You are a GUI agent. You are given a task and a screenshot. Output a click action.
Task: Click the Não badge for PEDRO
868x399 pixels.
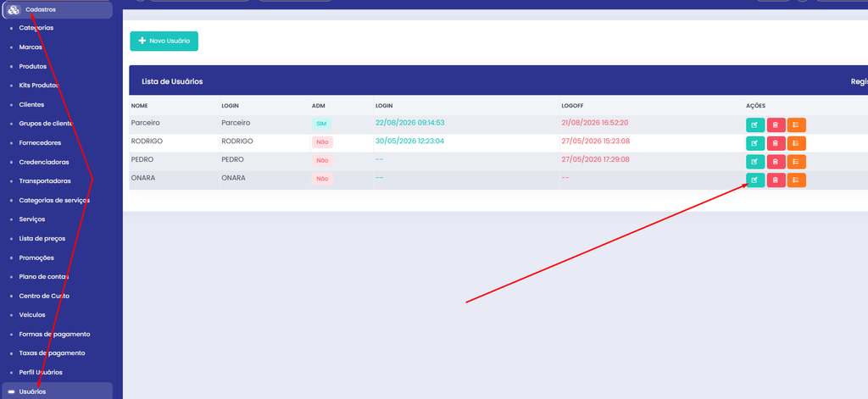(x=322, y=160)
